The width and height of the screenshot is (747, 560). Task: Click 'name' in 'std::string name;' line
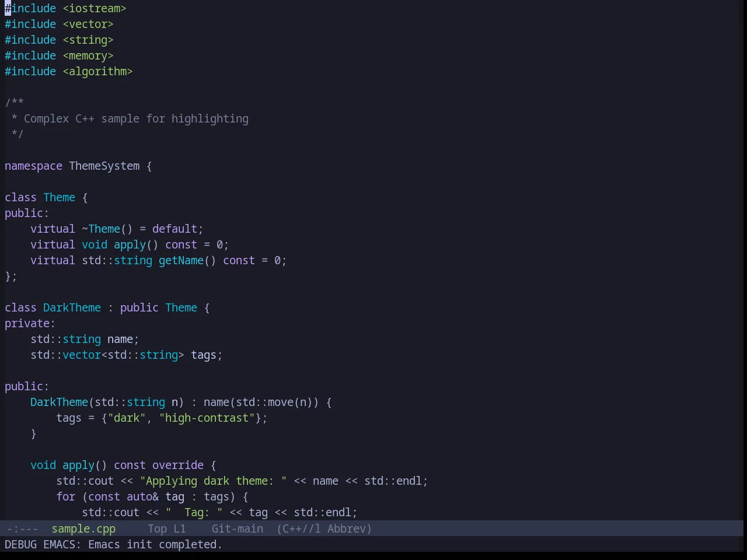[x=120, y=339]
